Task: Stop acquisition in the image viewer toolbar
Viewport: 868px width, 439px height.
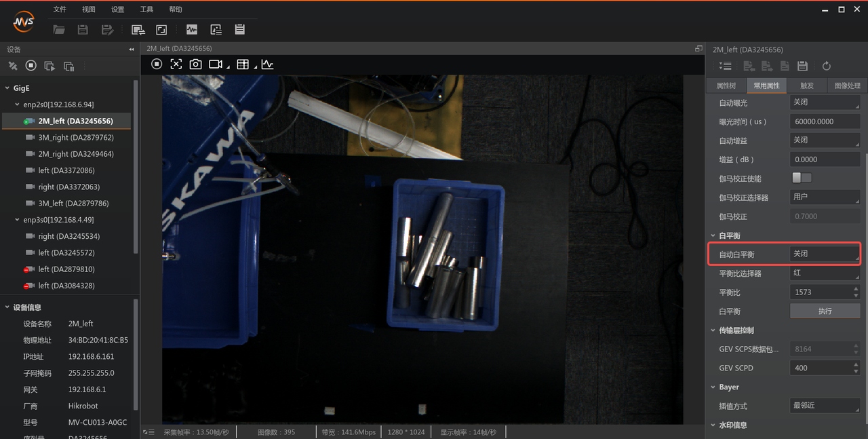Action: (157, 64)
